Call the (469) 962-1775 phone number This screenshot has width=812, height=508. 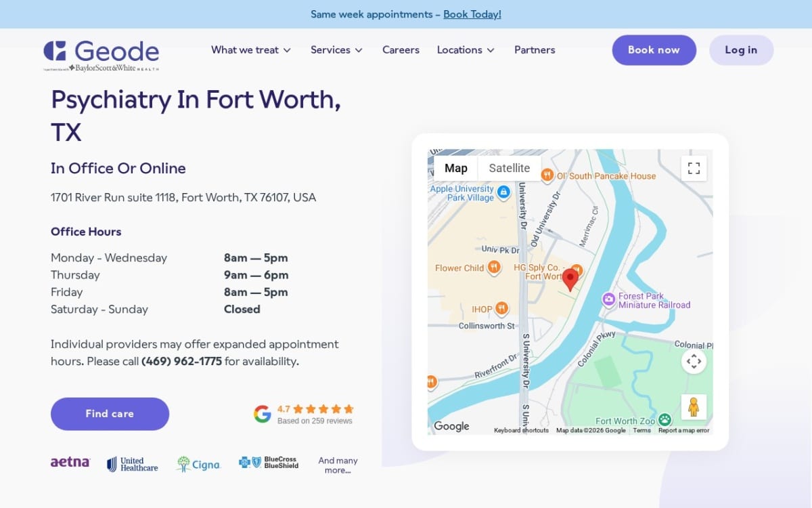point(181,361)
